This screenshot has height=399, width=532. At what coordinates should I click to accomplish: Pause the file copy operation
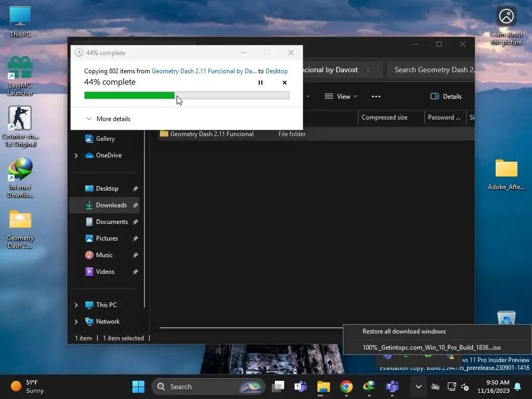click(x=260, y=83)
